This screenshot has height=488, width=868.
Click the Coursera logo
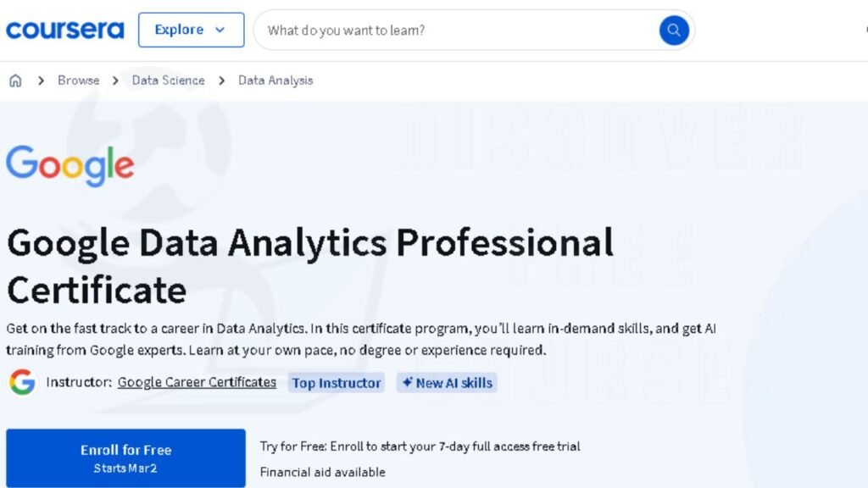64,30
